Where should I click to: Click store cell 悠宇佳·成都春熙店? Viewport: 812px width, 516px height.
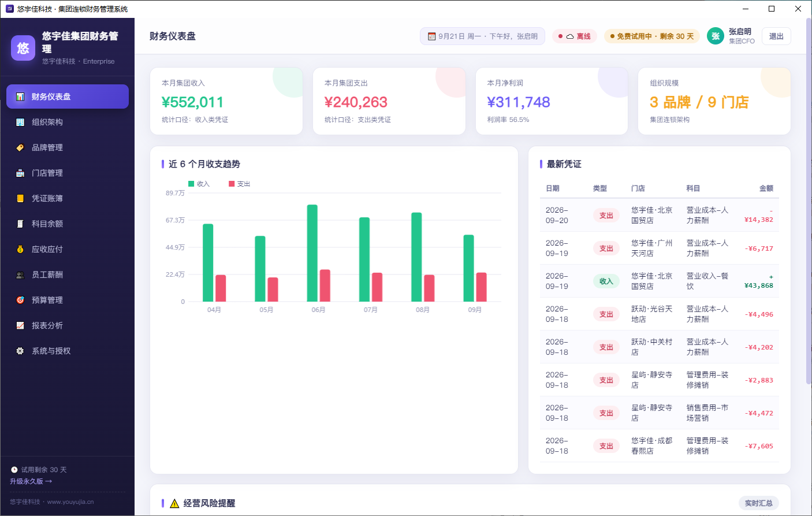(x=651, y=446)
